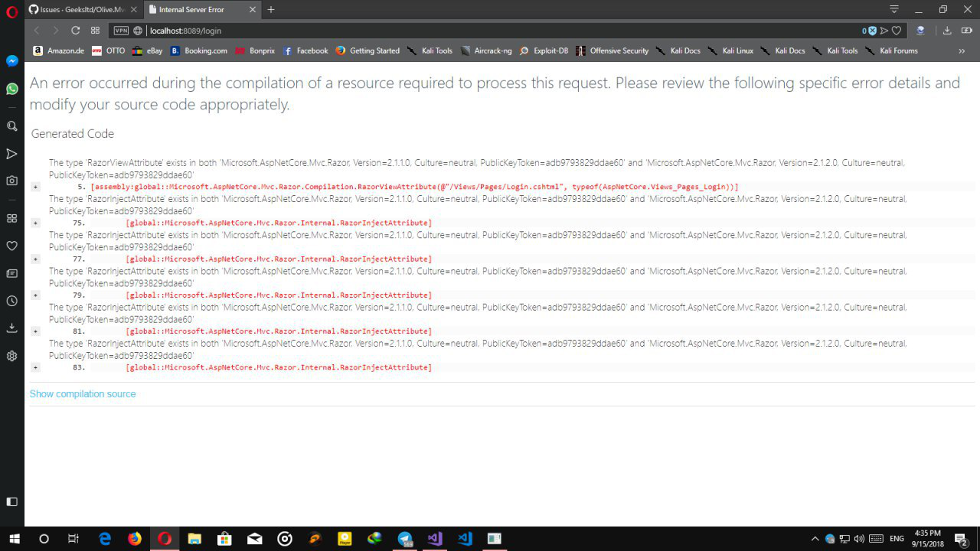
Task: Open the Offensive Security bookmark
Action: [x=612, y=51]
